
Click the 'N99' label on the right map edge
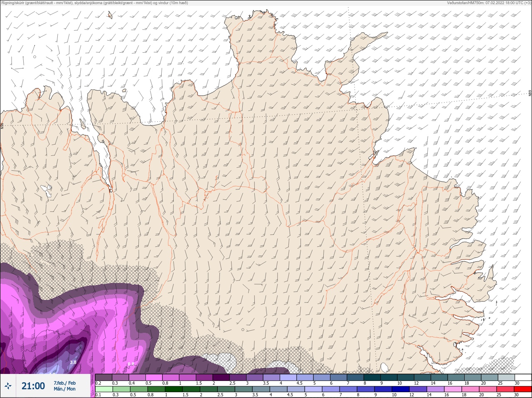coord(530,93)
